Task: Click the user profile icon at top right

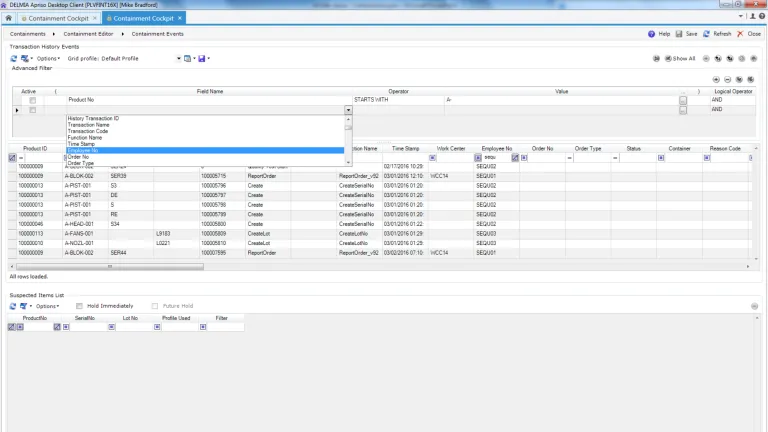Action: [x=753, y=17]
